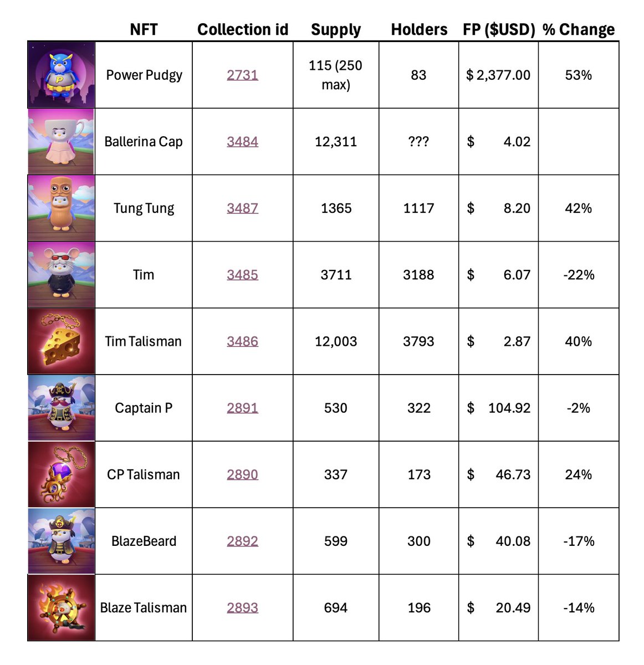Select the Ballerina Cap teacup thumbnail
Image resolution: width=644 pixels, height=665 pixels.
[61, 141]
